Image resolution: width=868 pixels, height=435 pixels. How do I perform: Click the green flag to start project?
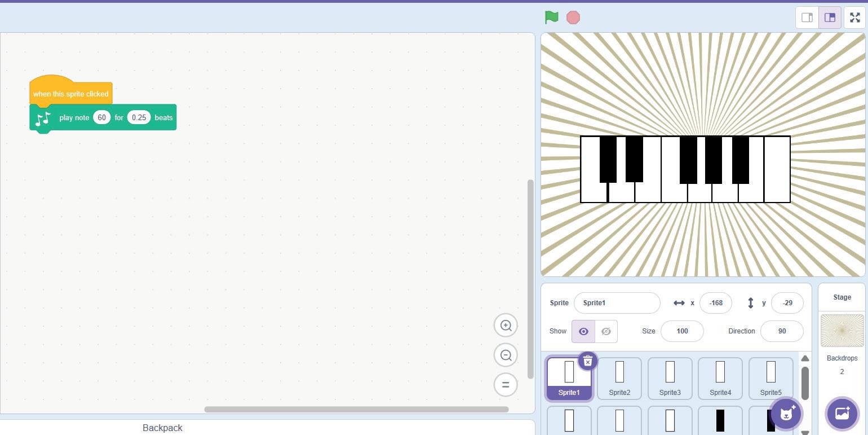pyautogui.click(x=551, y=17)
